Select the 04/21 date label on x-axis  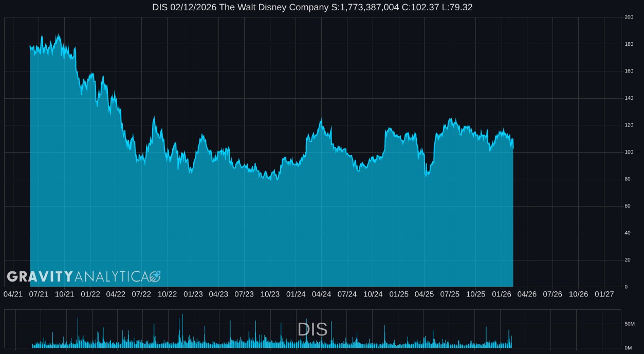13,294
